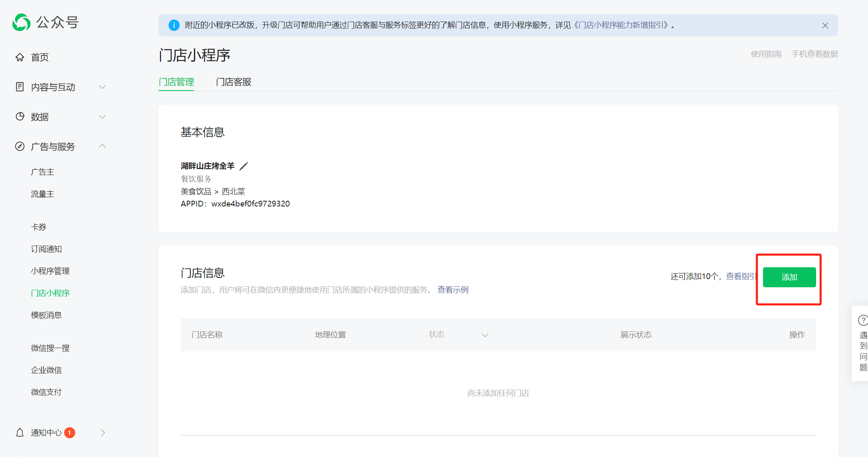Screen dimensions: 868x457
Task: Open the 查看示例 link
Action: [453, 290]
